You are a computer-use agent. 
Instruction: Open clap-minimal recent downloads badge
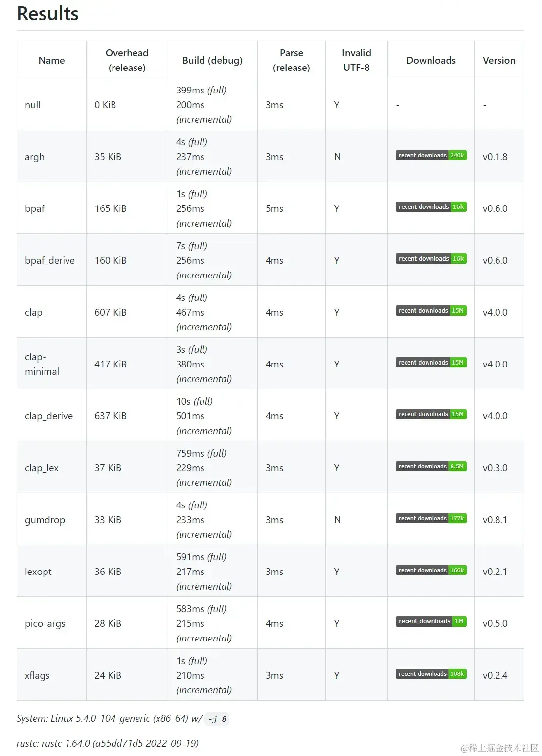pyautogui.click(x=431, y=363)
